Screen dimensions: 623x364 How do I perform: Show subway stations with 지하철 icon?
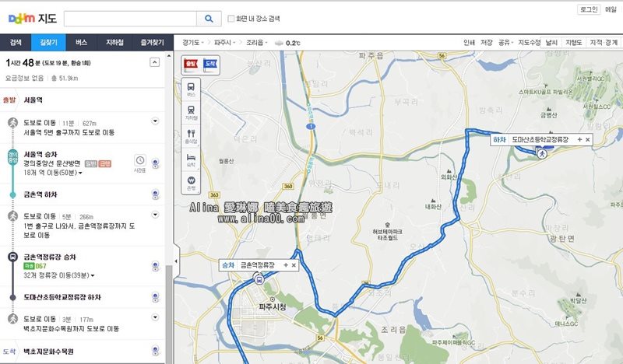click(191, 113)
